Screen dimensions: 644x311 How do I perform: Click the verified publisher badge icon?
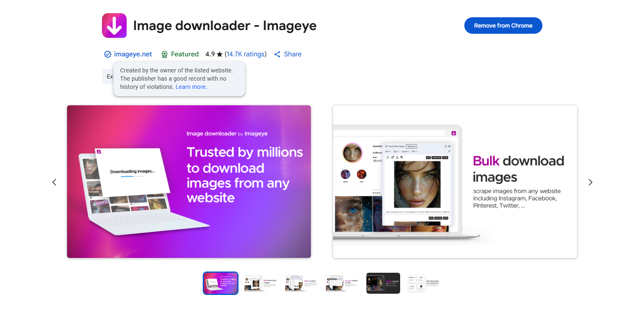tap(107, 54)
